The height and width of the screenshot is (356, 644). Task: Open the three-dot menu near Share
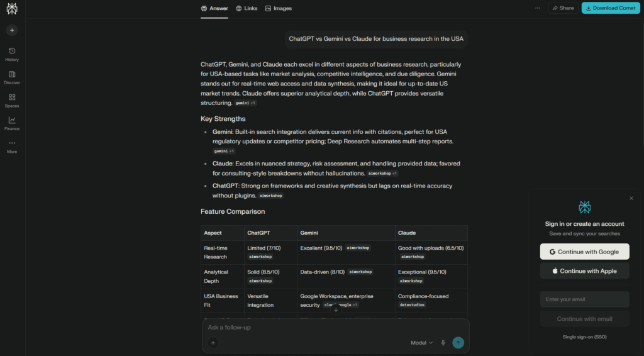[x=538, y=8]
